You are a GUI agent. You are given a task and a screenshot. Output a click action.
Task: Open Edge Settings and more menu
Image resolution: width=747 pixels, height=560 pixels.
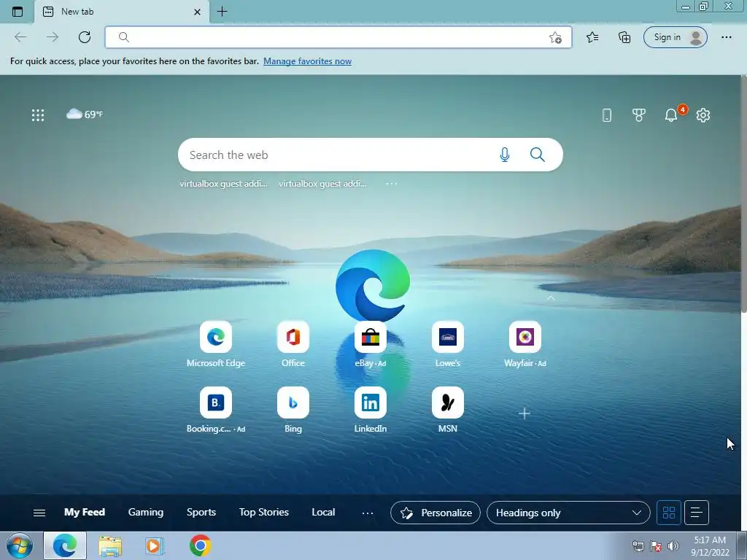(x=726, y=37)
